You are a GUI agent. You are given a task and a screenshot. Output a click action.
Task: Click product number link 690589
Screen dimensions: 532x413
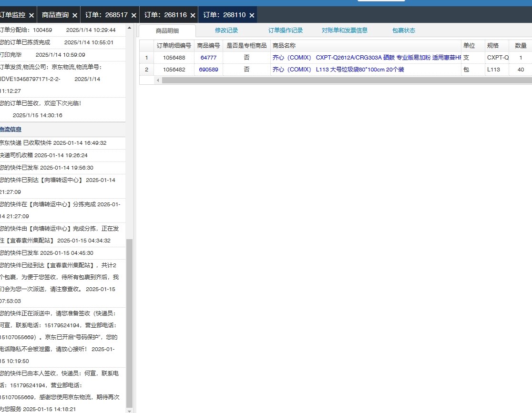(x=208, y=70)
